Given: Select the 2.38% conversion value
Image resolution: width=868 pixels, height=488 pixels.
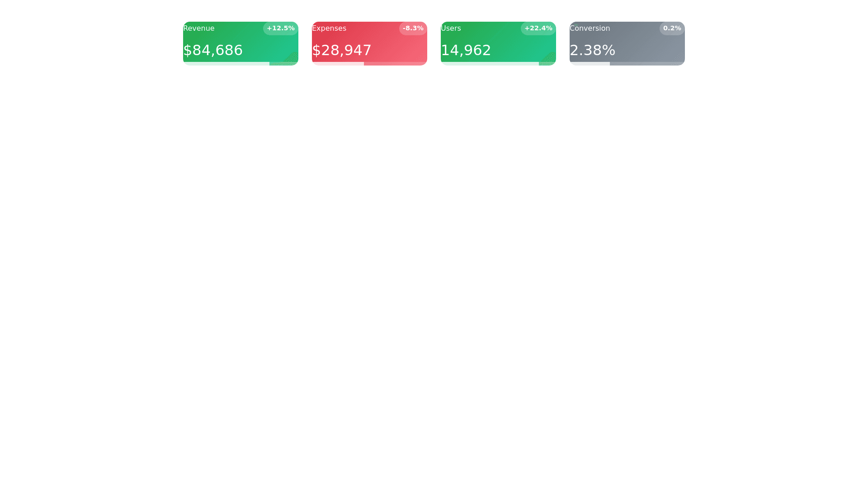Looking at the screenshot, I should tap(592, 50).
